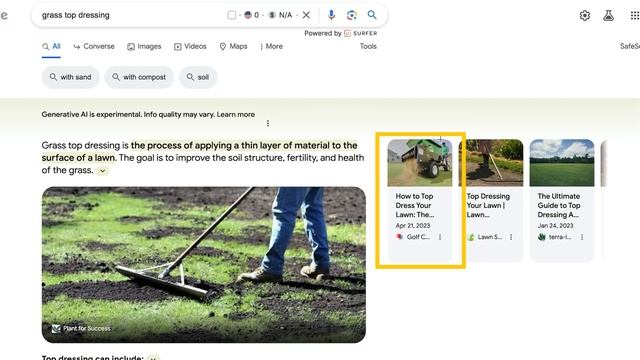Open the Google apps grid
This screenshot has width=640, height=360.
tap(635, 16)
